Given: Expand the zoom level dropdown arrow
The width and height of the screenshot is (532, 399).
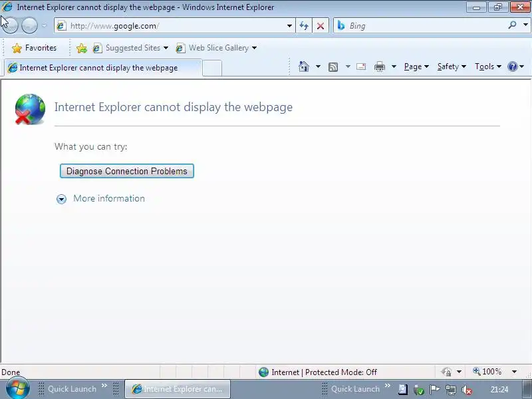Looking at the screenshot, I should point(514,372).
